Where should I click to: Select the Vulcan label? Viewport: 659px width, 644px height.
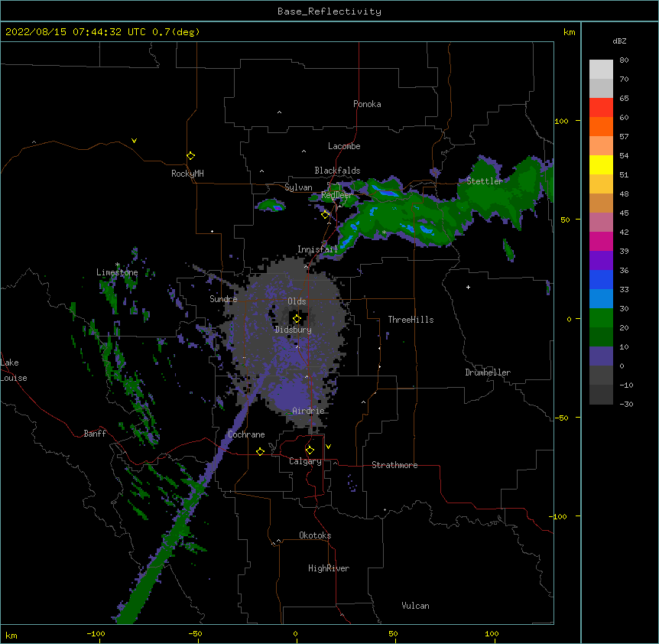pyautogui.click(x=415, y=606)
